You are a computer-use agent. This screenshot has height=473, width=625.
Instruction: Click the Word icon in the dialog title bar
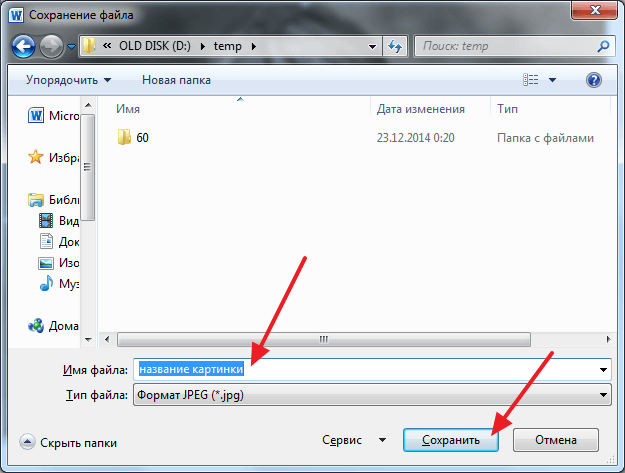point(16,15)
